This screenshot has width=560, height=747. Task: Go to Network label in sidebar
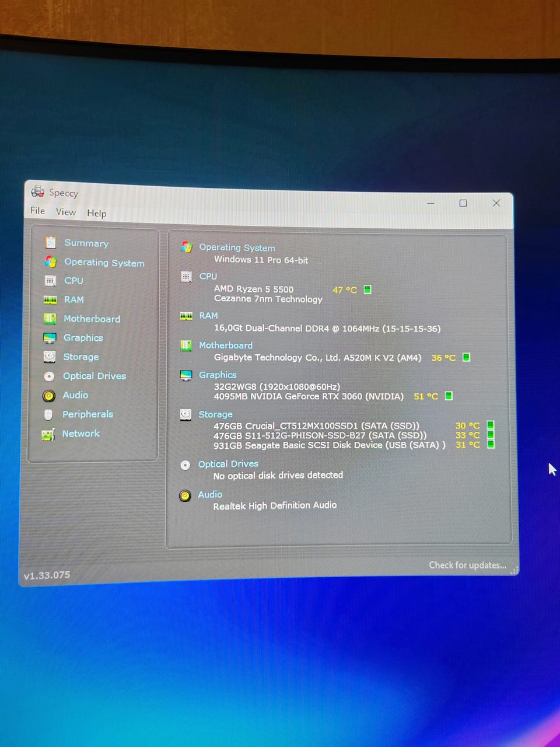coord(81,434)
